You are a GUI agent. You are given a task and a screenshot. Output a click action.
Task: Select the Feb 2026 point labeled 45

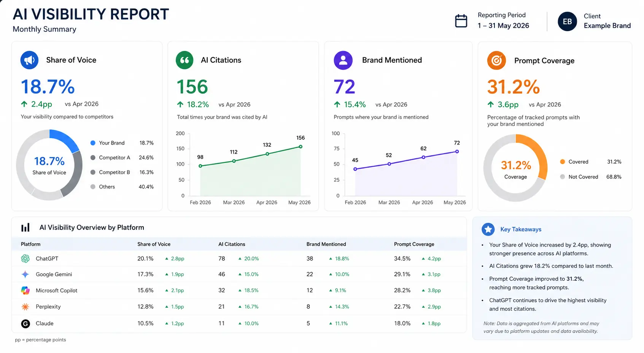(x=355, y=169)
